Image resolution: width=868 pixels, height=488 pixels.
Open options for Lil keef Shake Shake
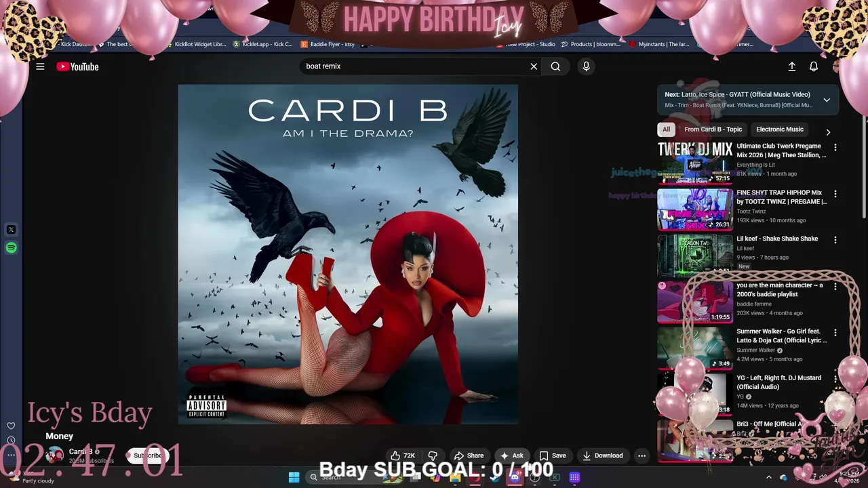click(x=835, y=240)
